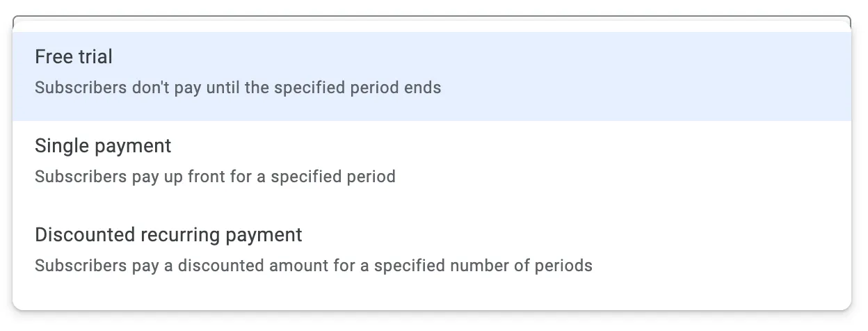868x331 pixels.
Task: Click 'Subscribers don't pay until' description text
Action: 238,88
